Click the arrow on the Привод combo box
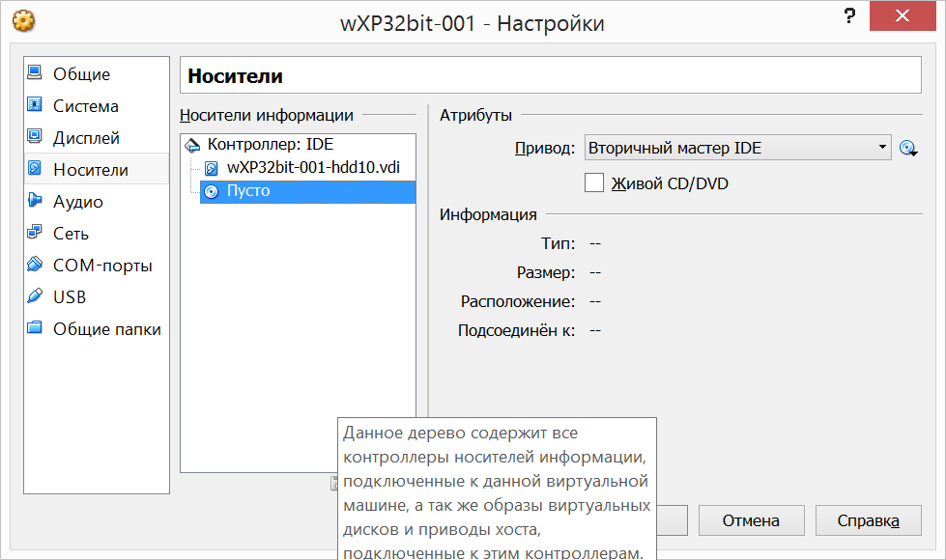 coord(882,148)
